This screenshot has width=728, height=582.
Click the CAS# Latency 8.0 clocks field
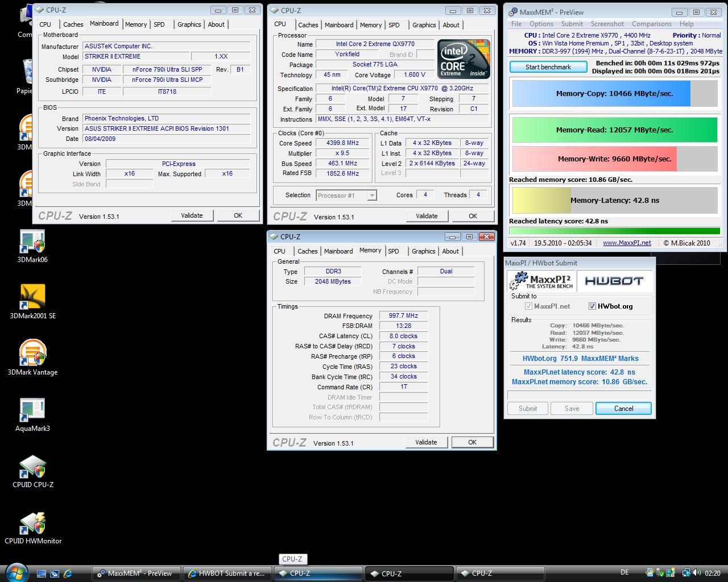(403, 336)
